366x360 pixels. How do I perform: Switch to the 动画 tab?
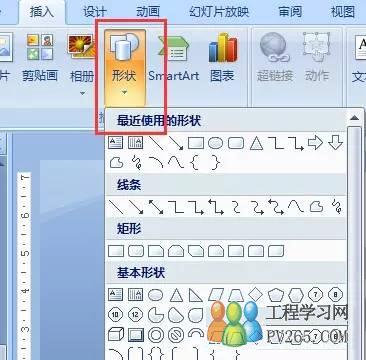coord(148,12)
